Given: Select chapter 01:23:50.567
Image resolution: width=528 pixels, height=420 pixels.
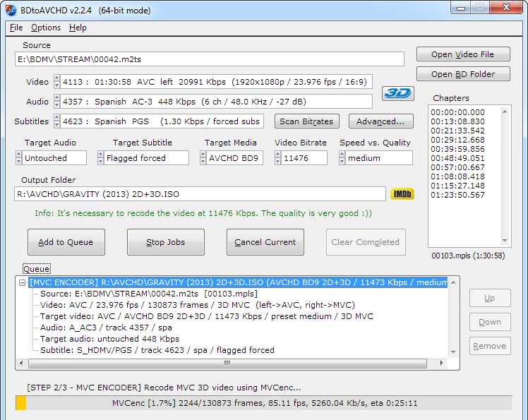Looking at the screenshot, I should tap(457, 195).
